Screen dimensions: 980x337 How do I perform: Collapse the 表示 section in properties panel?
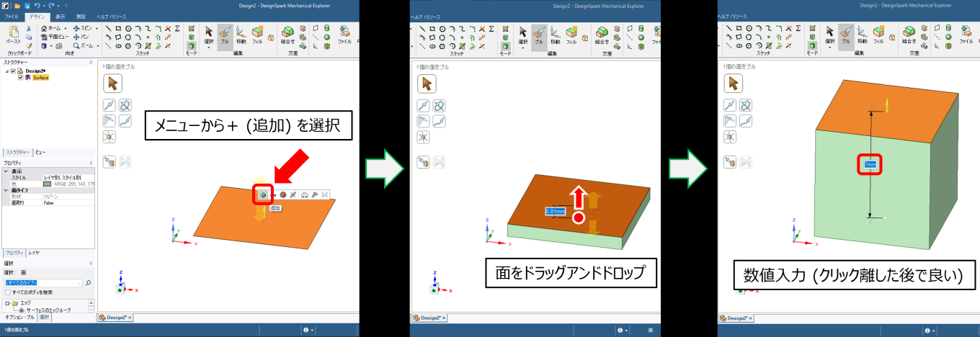[6, 171]
